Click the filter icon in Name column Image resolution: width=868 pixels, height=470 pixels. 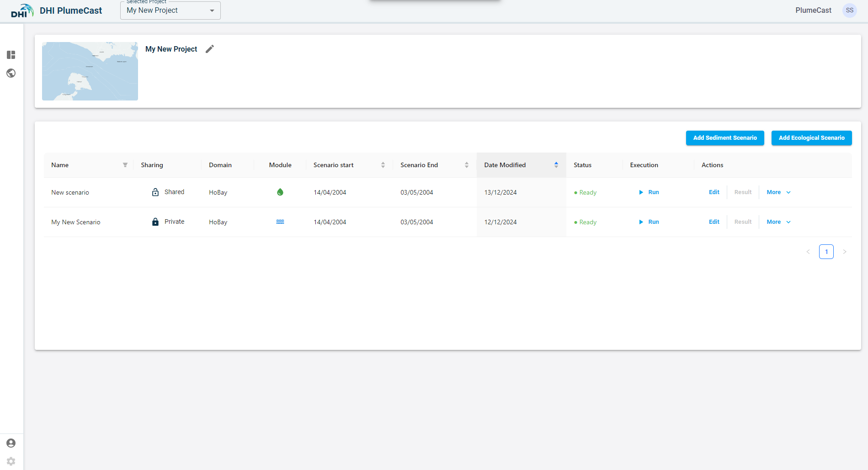(125, 165)
